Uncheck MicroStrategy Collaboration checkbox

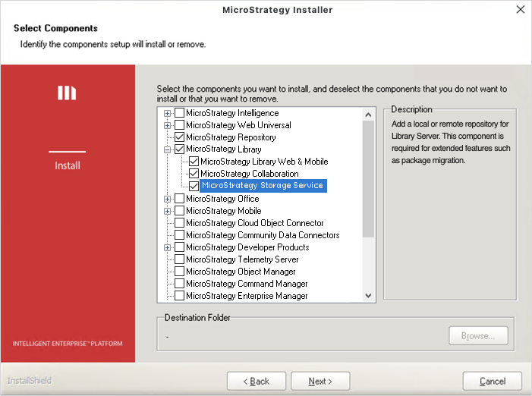(194, 174)
